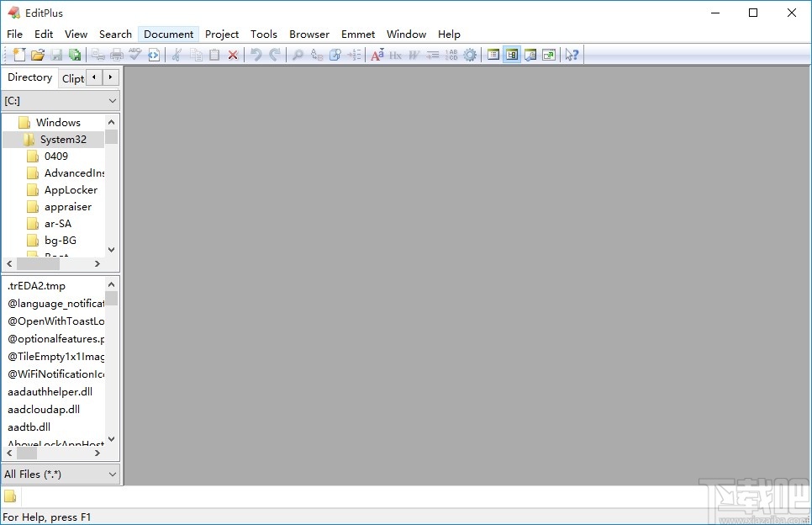The image size is (812, 525).
Task: Switch to the Cliptext tab
Action: pos(72,78)
